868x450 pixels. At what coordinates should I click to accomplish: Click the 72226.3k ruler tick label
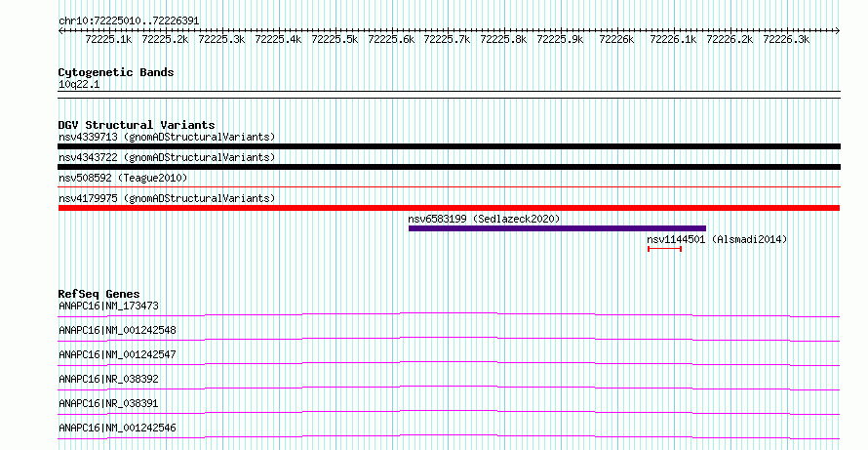click(x=786, y=39)
